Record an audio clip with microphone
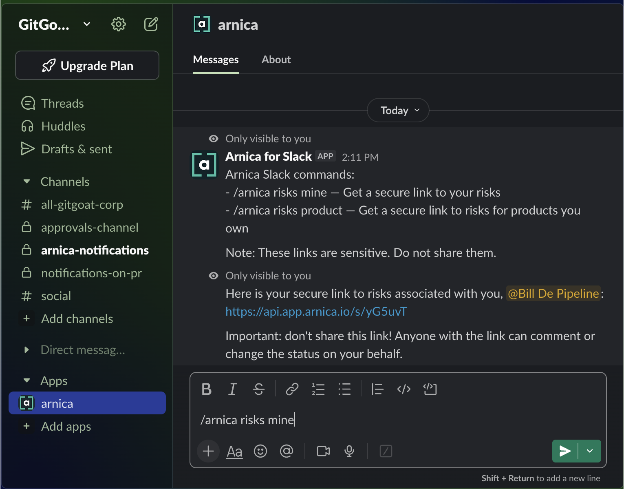 point(349,451)
